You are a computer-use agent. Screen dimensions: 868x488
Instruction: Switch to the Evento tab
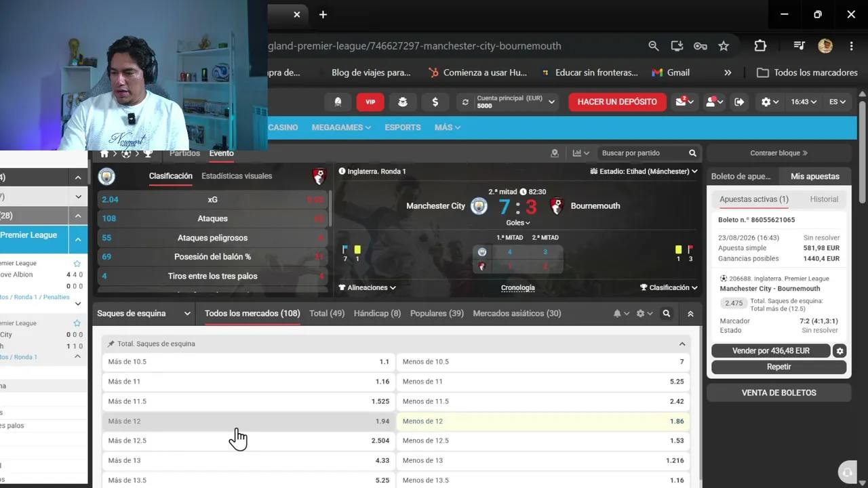pos(221,153)
